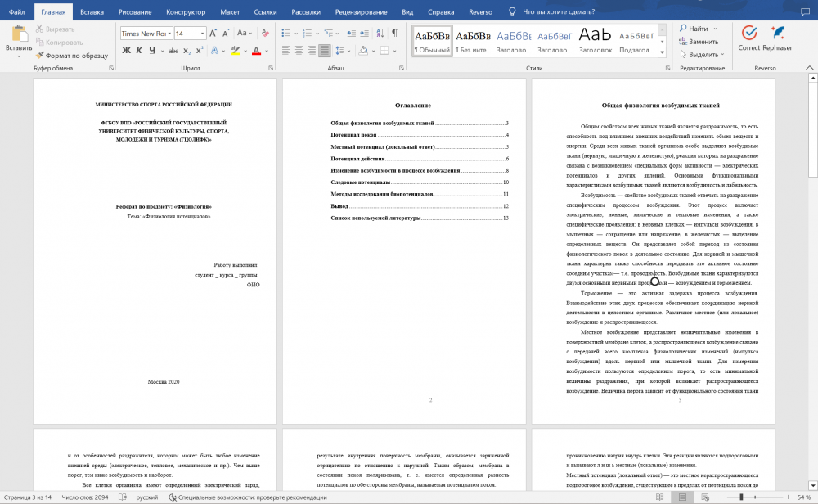The width and height of the screenshot is (818, 504).
Task: Click the Paste (Вставить) clipboard icon
Action: (x=20, y=34)
